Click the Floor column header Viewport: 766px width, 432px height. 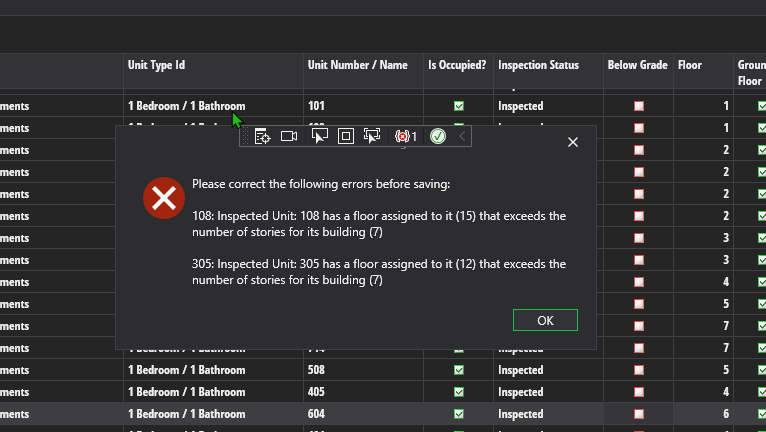click(689, 65)
